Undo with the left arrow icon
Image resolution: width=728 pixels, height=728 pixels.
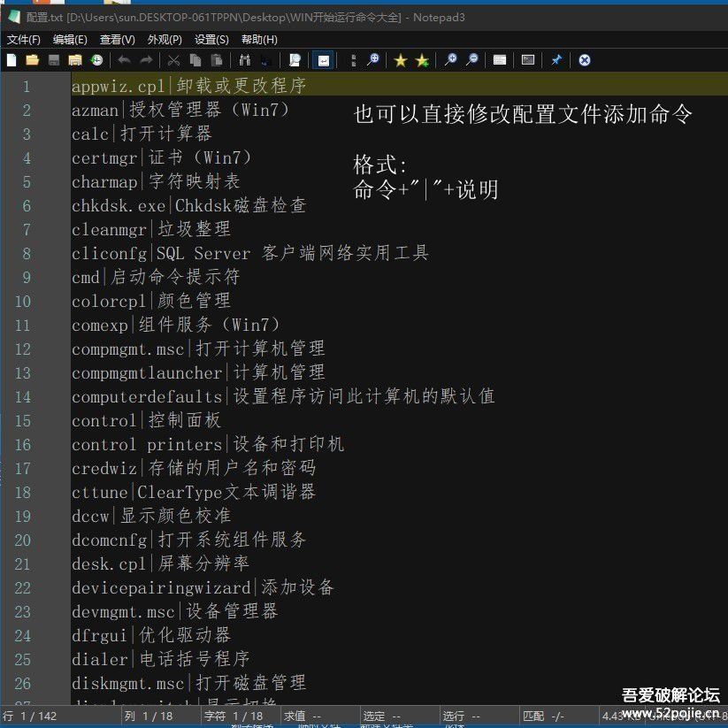pyautogui.click(x=124, y=60)
